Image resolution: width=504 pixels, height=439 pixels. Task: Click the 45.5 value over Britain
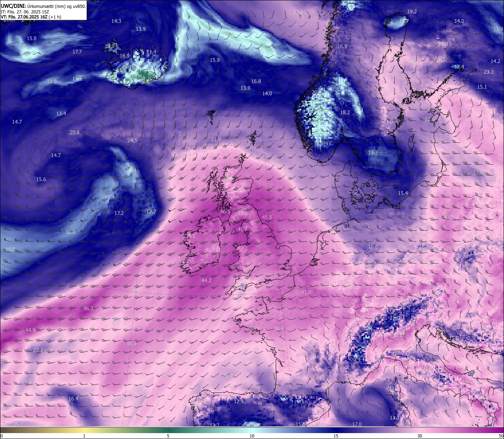267,217
